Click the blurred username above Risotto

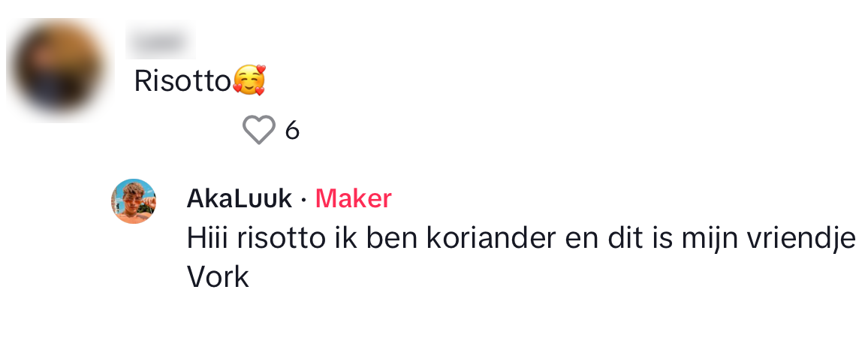161,40
